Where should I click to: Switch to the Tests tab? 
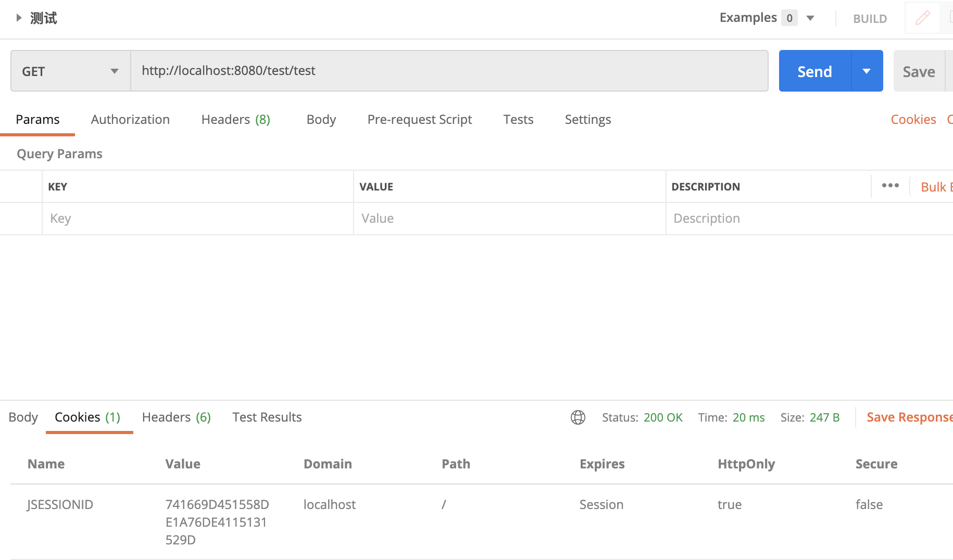(518, 120)
